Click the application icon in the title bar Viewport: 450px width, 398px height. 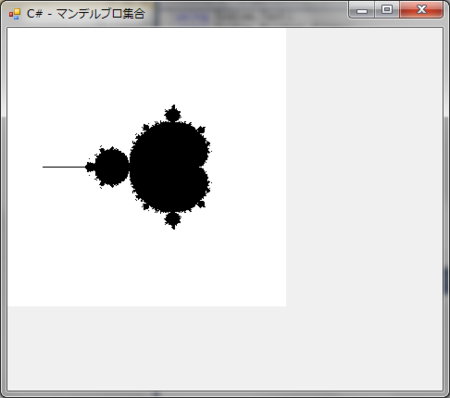tap(14, 14)
